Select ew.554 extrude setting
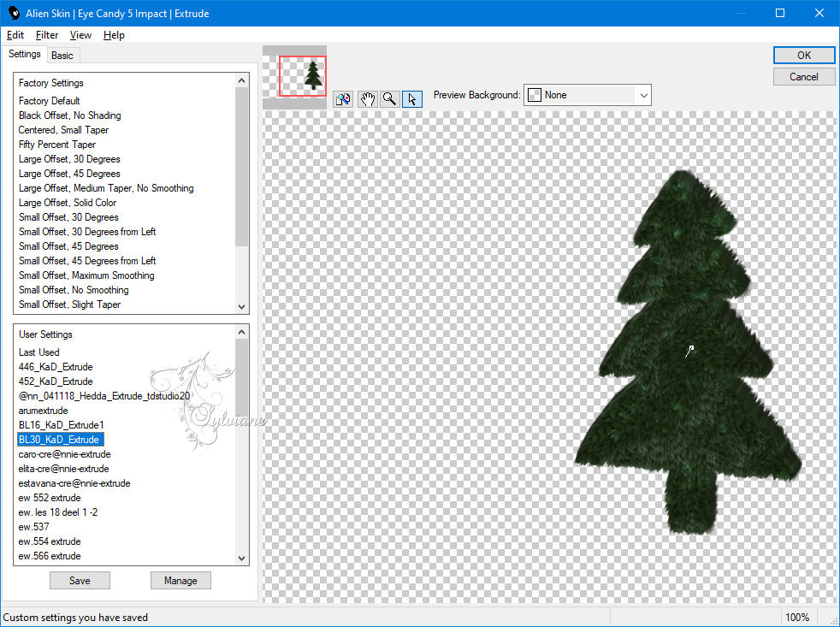The image size is (840, 627). coord(50,541)
